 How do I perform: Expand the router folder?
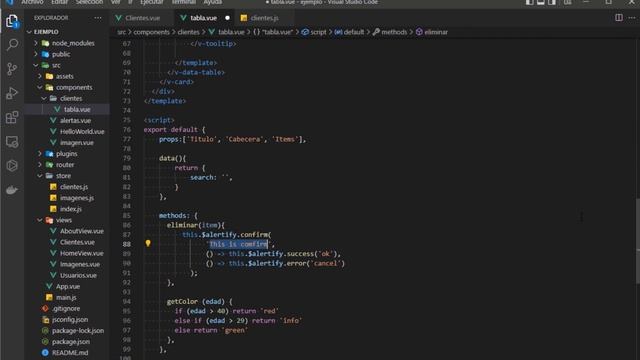coord(65,164)
